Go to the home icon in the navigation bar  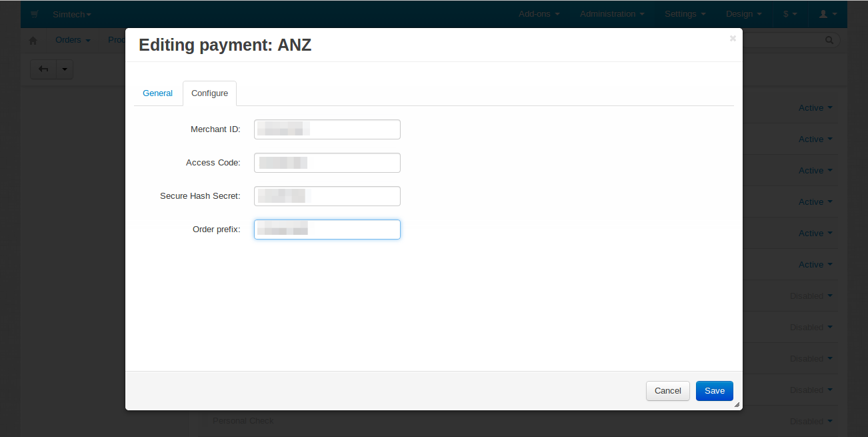pyautogui.click(x=33, y=40)
